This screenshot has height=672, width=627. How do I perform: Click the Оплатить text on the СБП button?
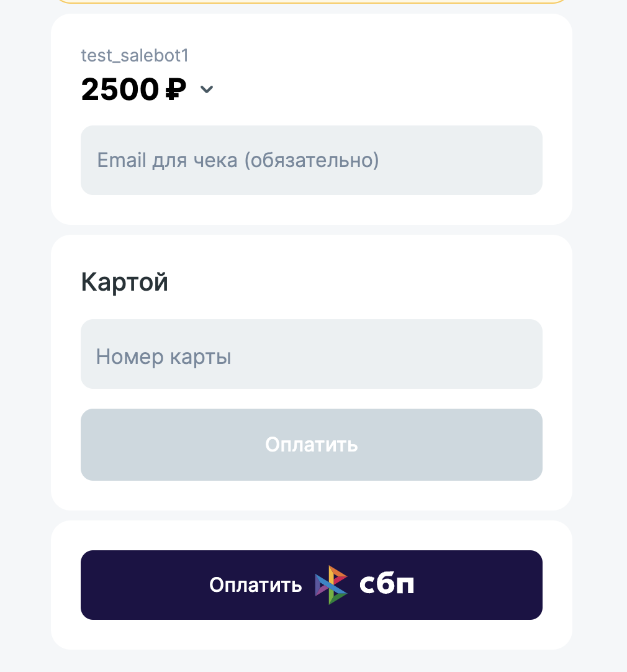pos(255,585)
